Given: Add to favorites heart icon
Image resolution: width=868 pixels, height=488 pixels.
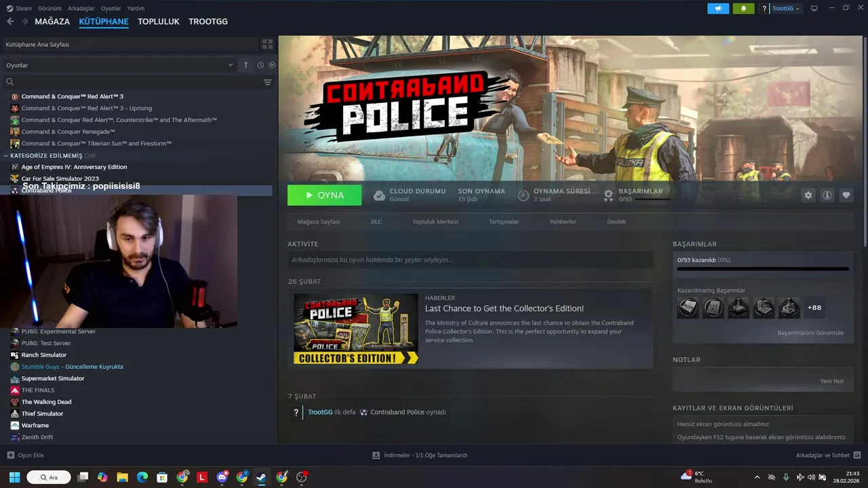Looking at the screenshot, I should coord(846,195).
